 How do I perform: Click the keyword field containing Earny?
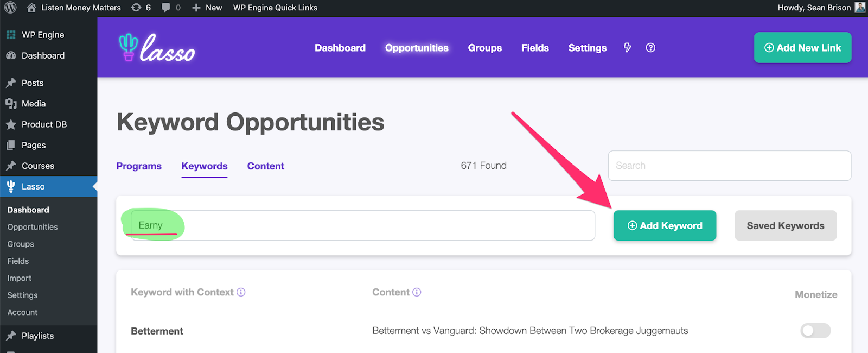(x=362, y=225)
